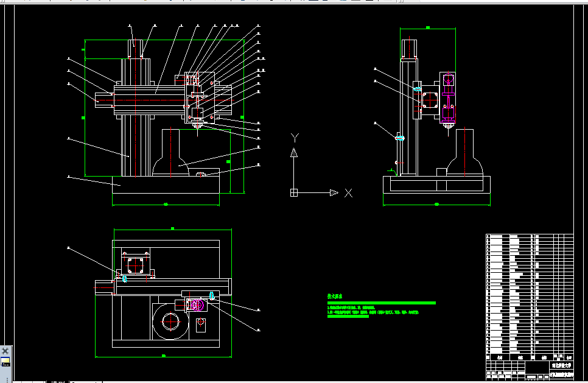The width and height of the screenshot is (588, 383).
Task: Pick the large white circle in plan view
Action: click(170, 322)
